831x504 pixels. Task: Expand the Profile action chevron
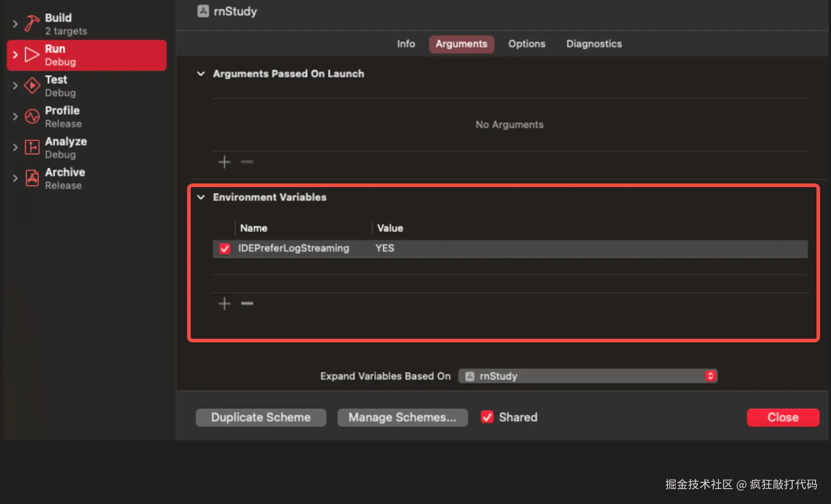15,116
